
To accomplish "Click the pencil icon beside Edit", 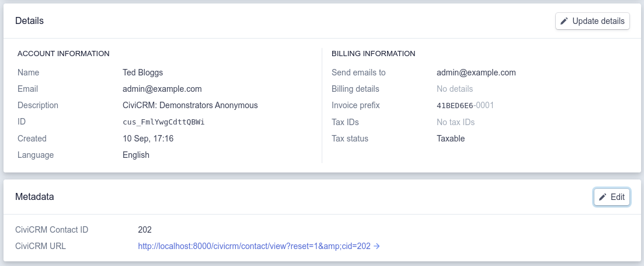I will coord(603,197).
